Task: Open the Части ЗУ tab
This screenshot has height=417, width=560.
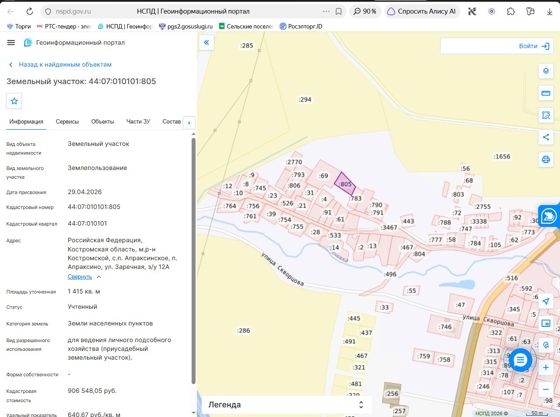Action: [x=138, y=121]
